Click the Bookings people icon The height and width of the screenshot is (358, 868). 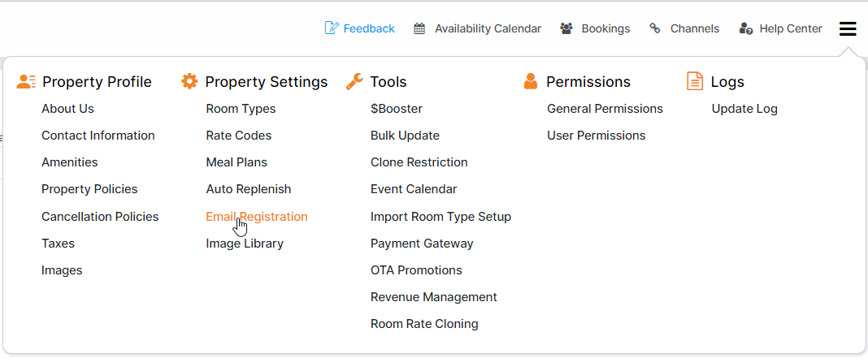pyautogui.click(x=567, y=28)
